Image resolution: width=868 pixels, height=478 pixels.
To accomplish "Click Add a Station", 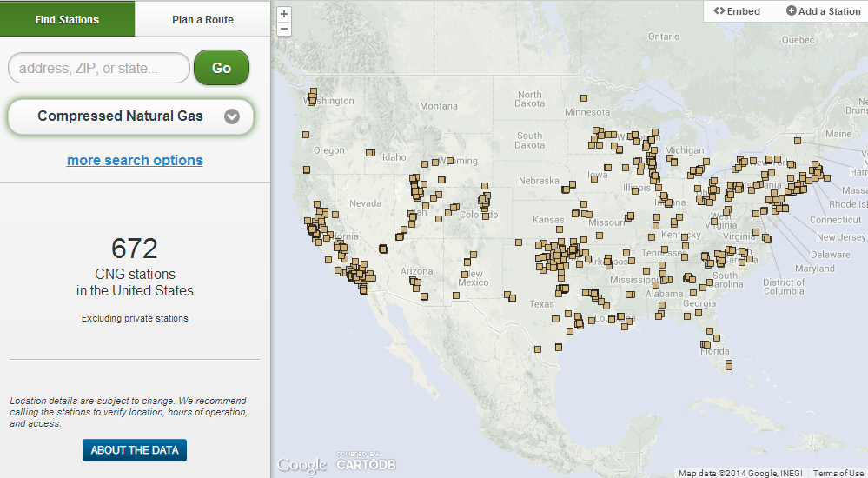I will tap(823, 11).
